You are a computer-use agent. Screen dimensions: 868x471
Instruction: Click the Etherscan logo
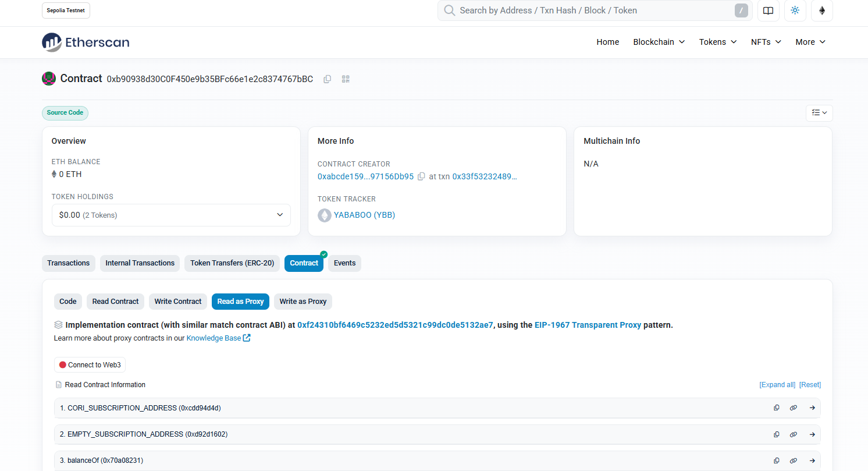tap(86, 42)
